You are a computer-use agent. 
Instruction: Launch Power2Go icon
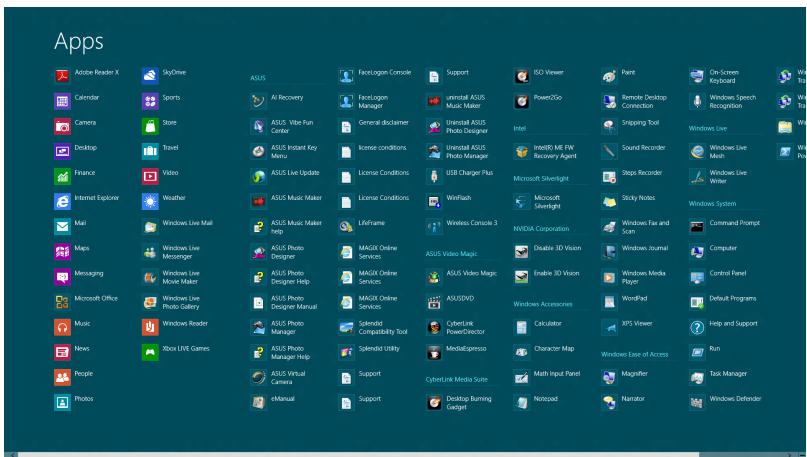tap(521, 101)
